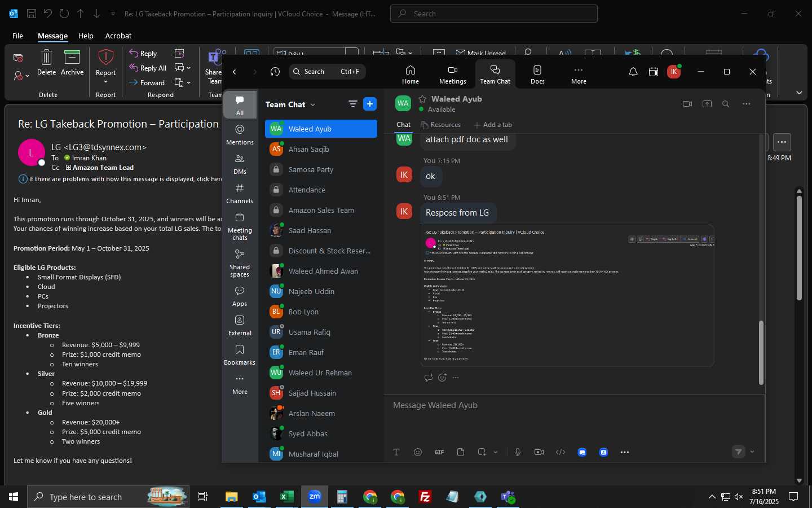This screenshot has width=812, height=508.
Task: Click Add a tab in chat
Action: pyautogui.click(x=493, y=125)
